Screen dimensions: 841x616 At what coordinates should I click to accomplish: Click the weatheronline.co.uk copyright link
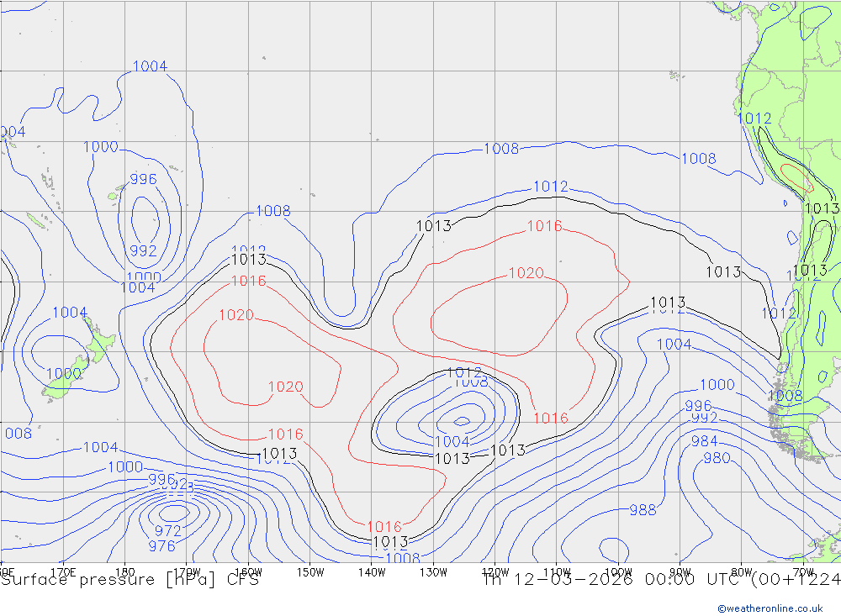770,608
